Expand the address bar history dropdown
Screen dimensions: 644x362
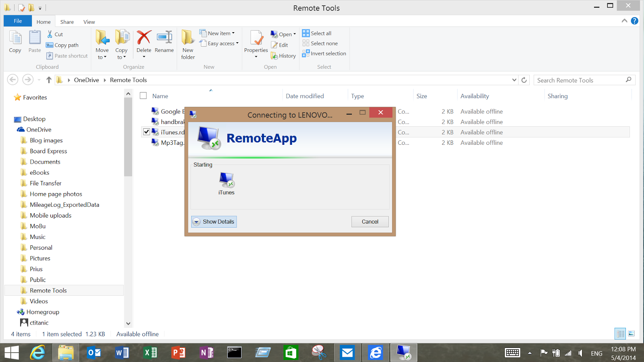point(514,80)
